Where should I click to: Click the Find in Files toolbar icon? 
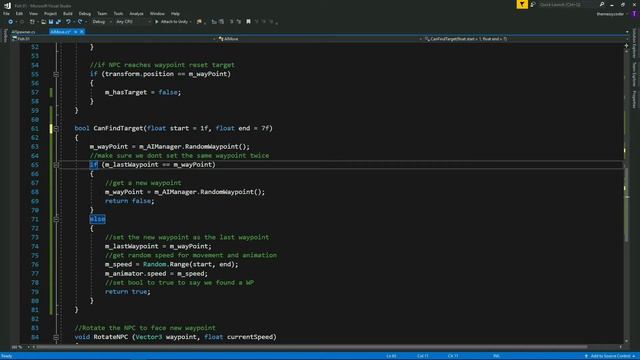[x=199, y=22]
